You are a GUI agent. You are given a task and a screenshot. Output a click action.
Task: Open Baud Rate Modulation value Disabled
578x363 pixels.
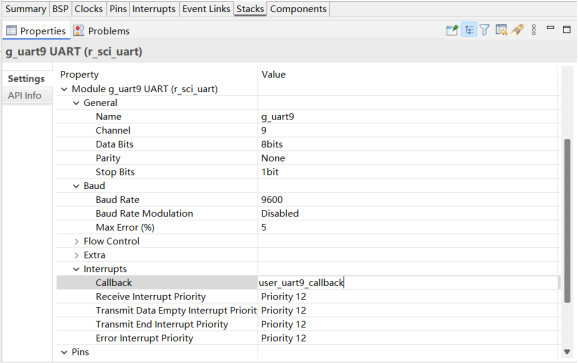point(280,214)
